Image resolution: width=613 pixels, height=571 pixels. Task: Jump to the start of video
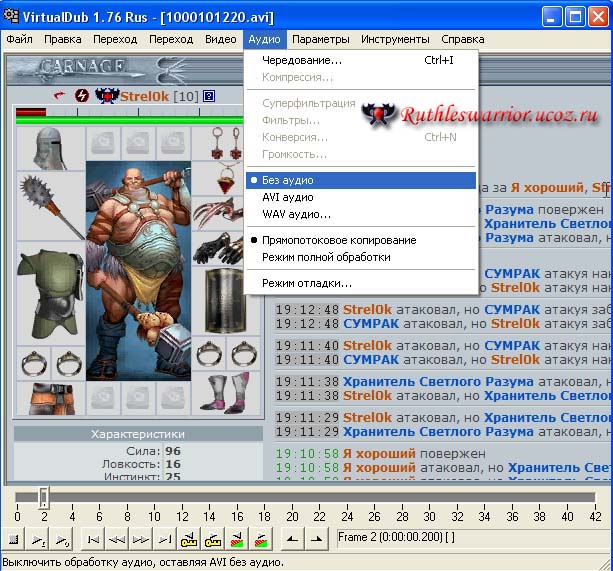93,540
